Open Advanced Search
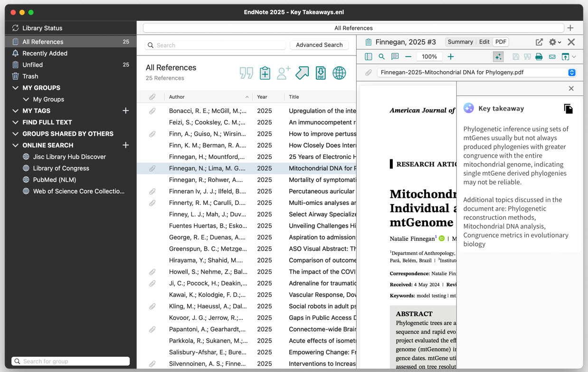 click(319, 45)
